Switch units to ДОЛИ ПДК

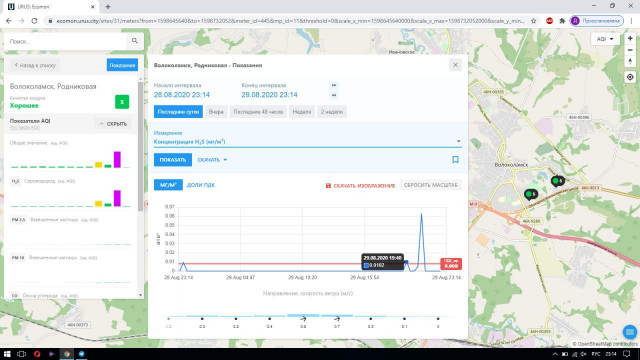pyautogui.click(x=201, y=185)
